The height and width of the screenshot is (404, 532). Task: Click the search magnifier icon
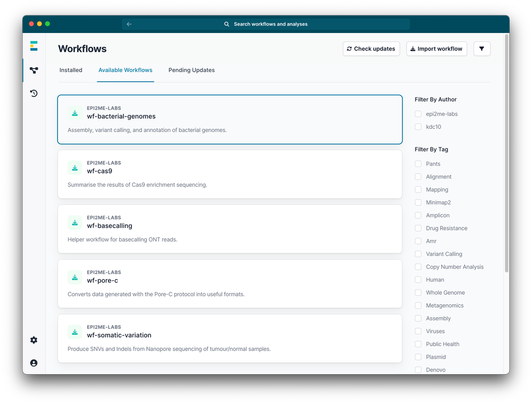(227, 24)
